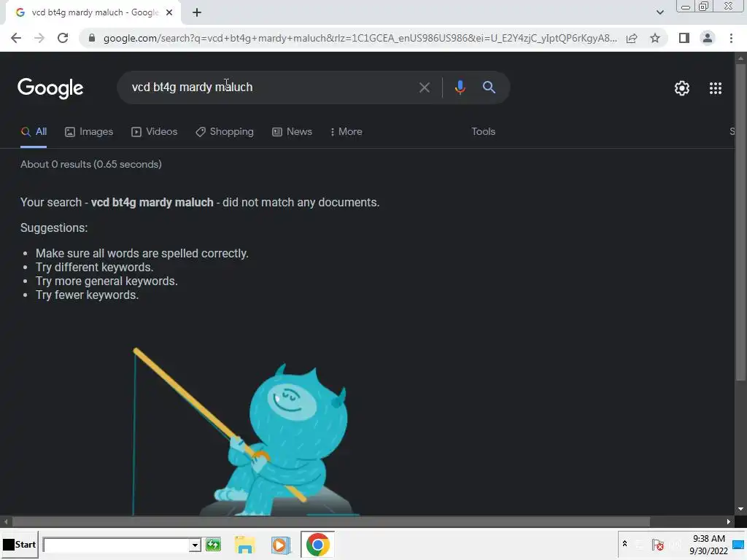
Task: Click the horizontal scrollbar right arrow
Action: tap(729, 522)
